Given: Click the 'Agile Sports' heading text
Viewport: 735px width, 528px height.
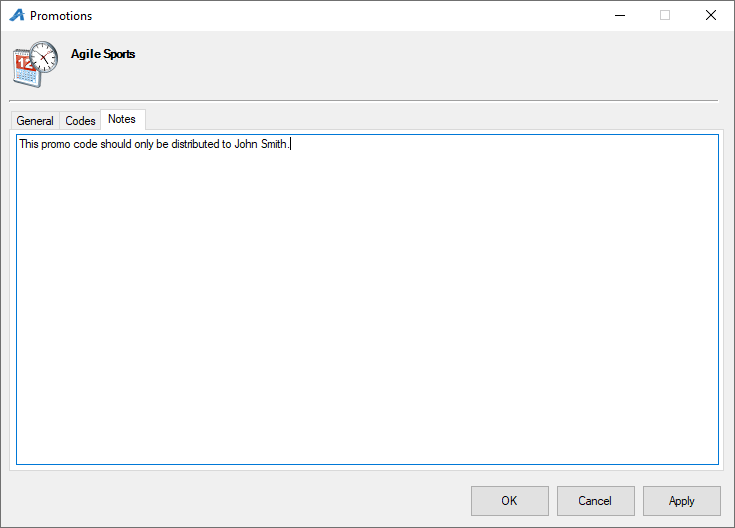Looking at the screenshot, I should pos(103,54).
